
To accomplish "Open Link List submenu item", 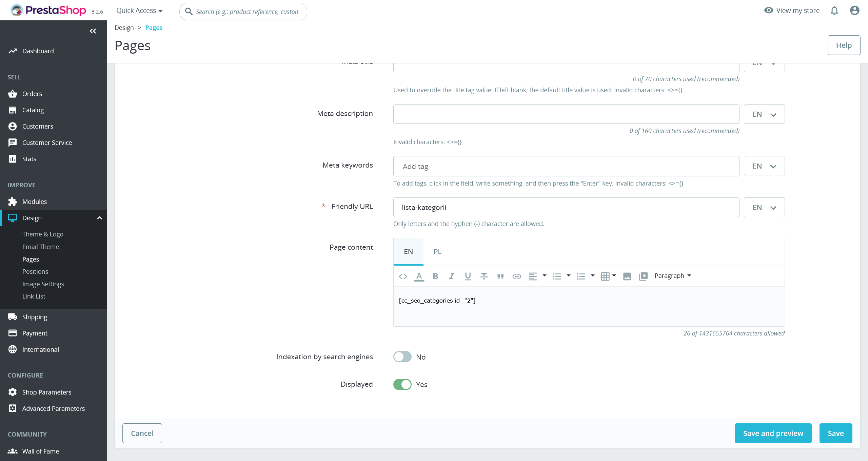I will (x=34, y=296).
